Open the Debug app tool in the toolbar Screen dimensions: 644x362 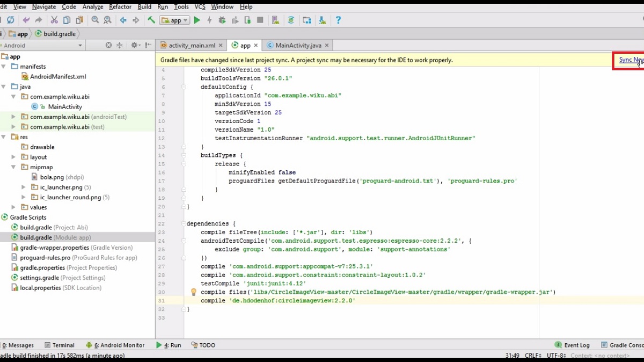[x=222, y=20]
